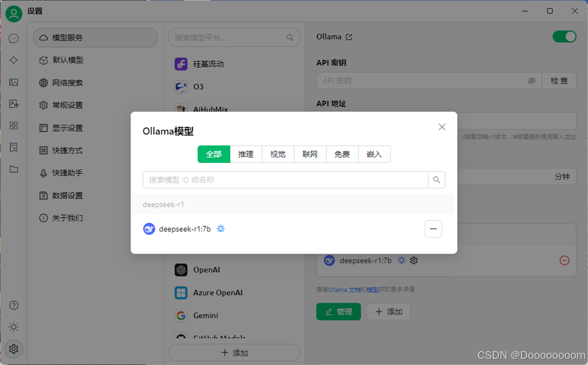Close the Ollama模型 dialog
The image size is (588, 365).
click(x=442, y=127)
